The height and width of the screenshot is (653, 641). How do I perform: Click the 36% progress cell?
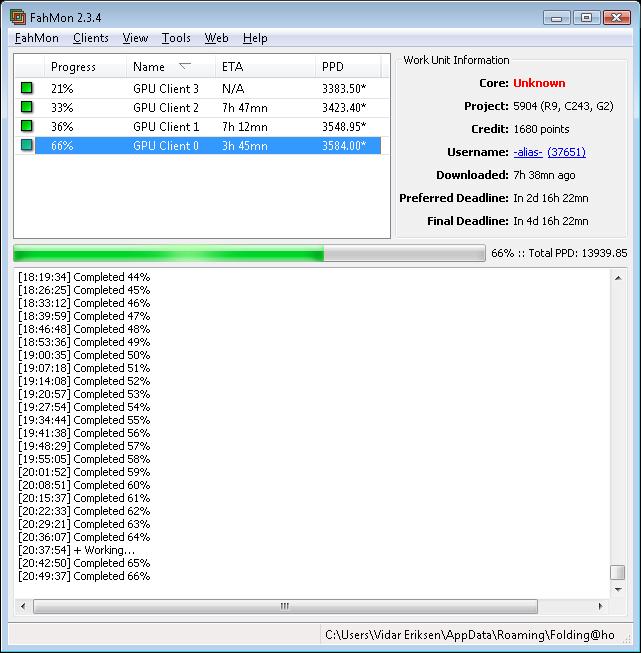[x=62, y=127]
